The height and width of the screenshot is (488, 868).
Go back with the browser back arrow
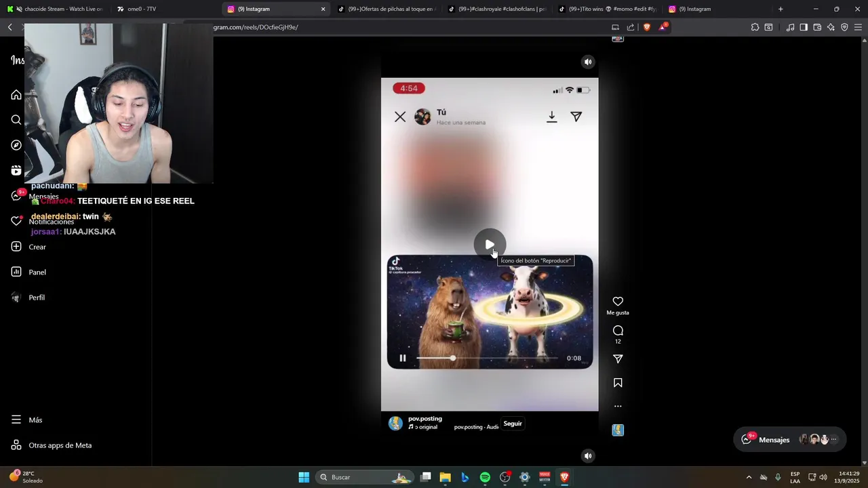(10, 27)
